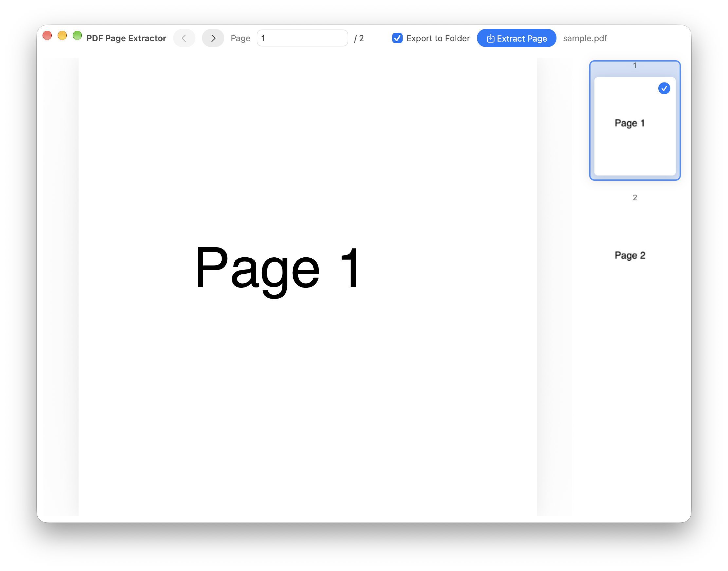The height and width of the screenshot is (571, 728).
Task: Uncheck the Export to Folder checkbox
Action: coord(397,38)
